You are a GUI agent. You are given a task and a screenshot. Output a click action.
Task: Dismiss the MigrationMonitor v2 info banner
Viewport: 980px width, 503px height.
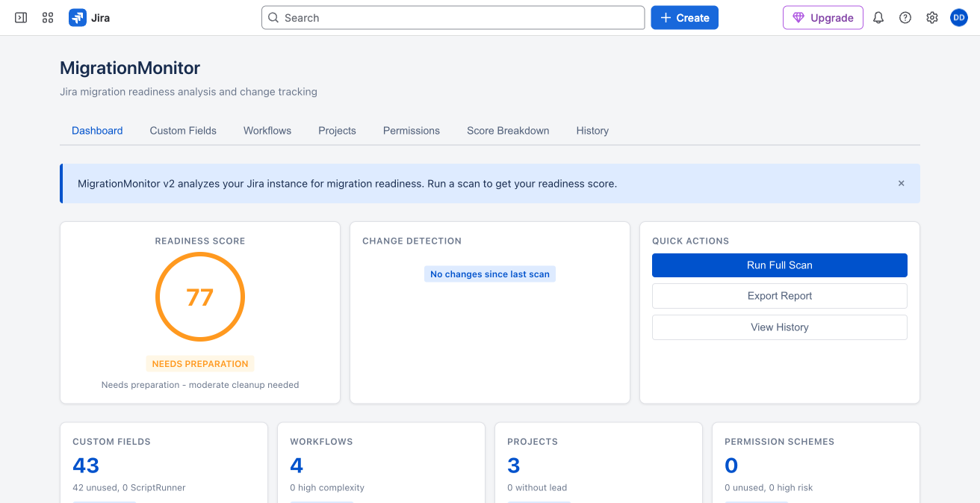pos(901,183)
